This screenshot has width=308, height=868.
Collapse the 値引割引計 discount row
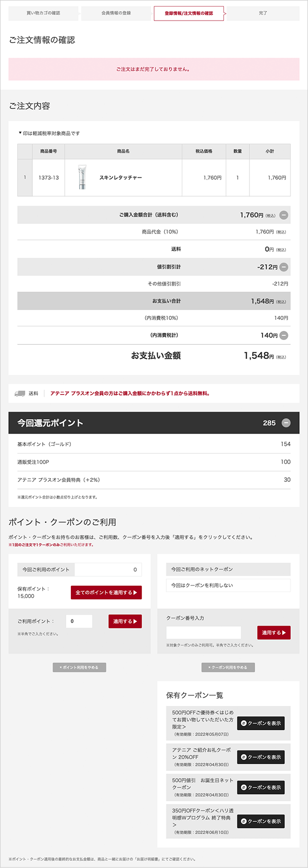click(x=284, y=267)
